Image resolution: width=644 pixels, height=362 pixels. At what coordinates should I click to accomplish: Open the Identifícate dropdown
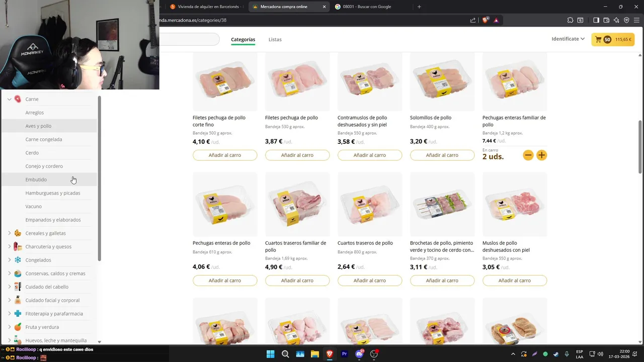[568, 39]
